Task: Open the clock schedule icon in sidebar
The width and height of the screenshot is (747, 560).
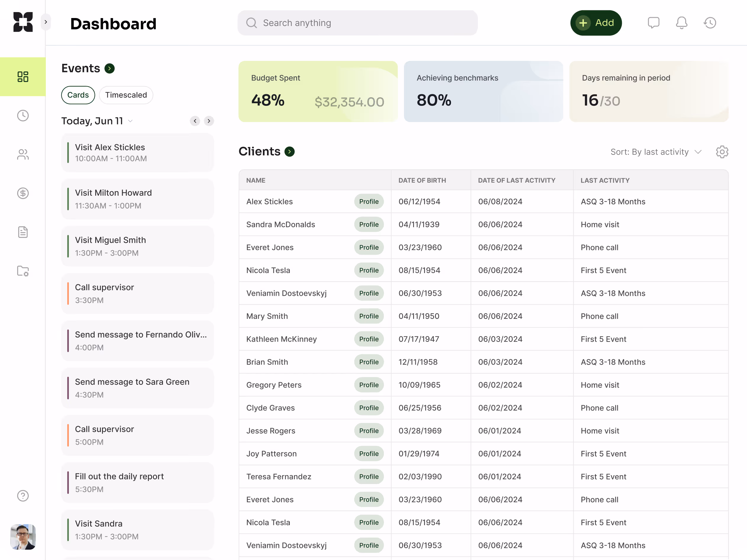Action: 23,116
